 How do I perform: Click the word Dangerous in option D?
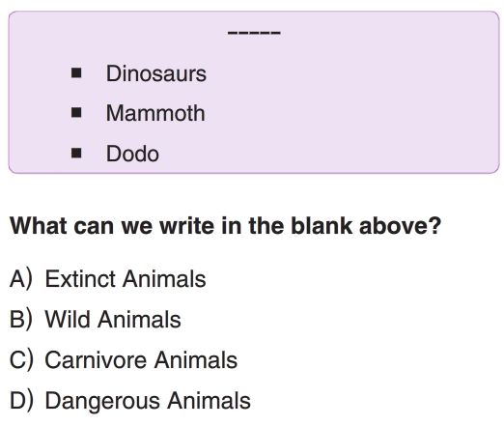click(x=103, y=401)
